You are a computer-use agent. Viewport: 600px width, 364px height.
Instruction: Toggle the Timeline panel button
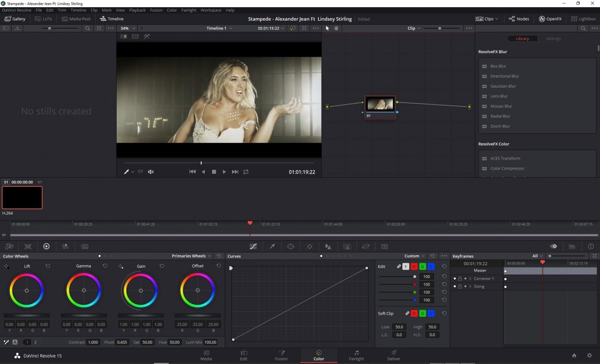point(112,19)
